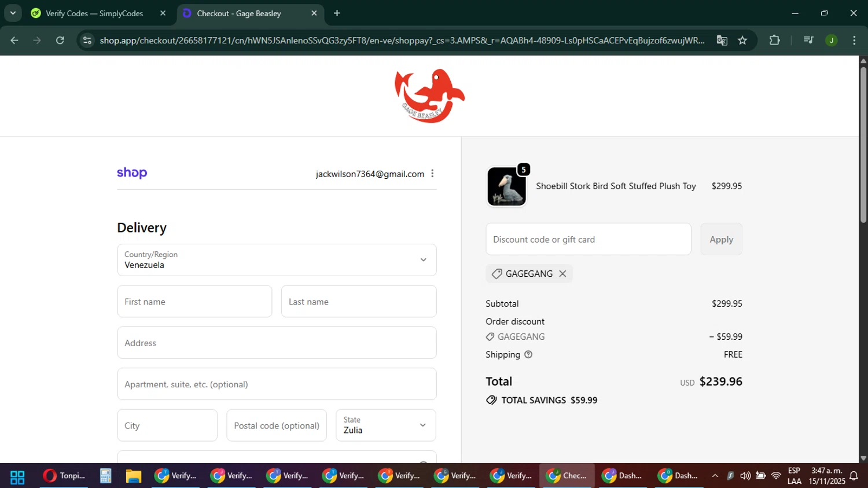The image size is (868, 488).
Task: Click the scrollbar down arrow
Action: tap(863, 458)
